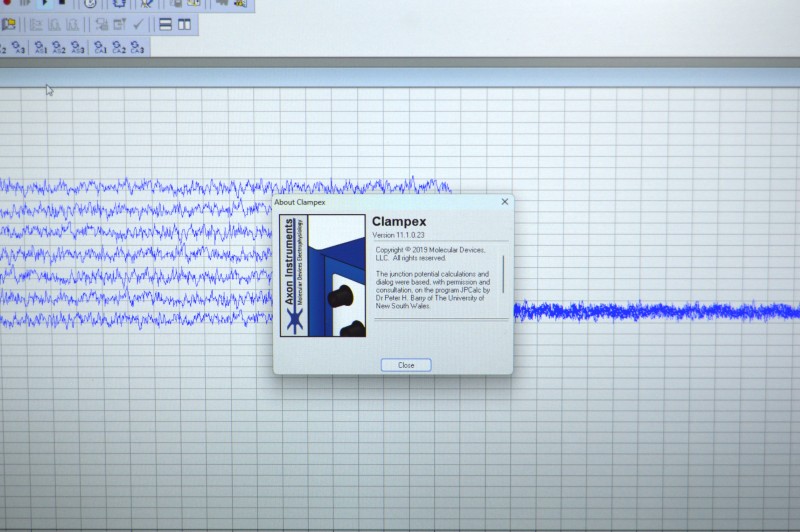Click the AS1 toolbar icon
The image size is (800, 532).
click(41, 47)
